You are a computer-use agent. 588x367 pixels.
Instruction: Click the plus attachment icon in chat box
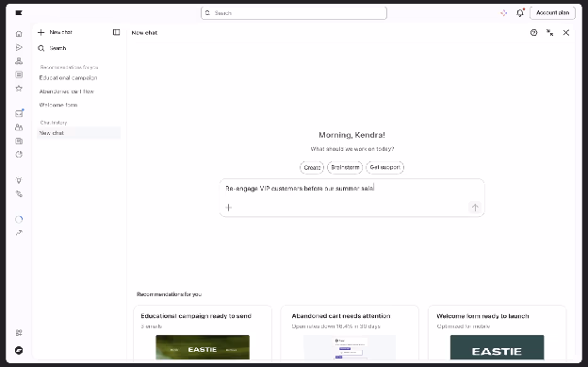(228, 208)
